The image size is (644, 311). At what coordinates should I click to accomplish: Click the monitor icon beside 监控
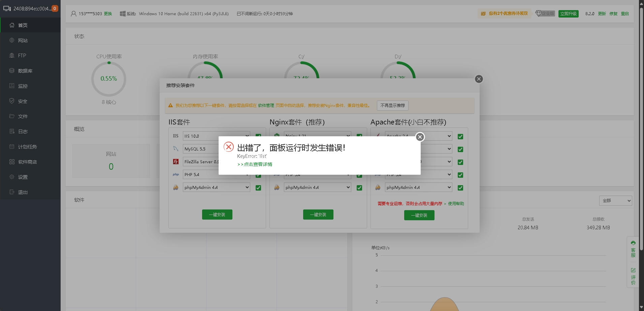[x=12, y=86]
